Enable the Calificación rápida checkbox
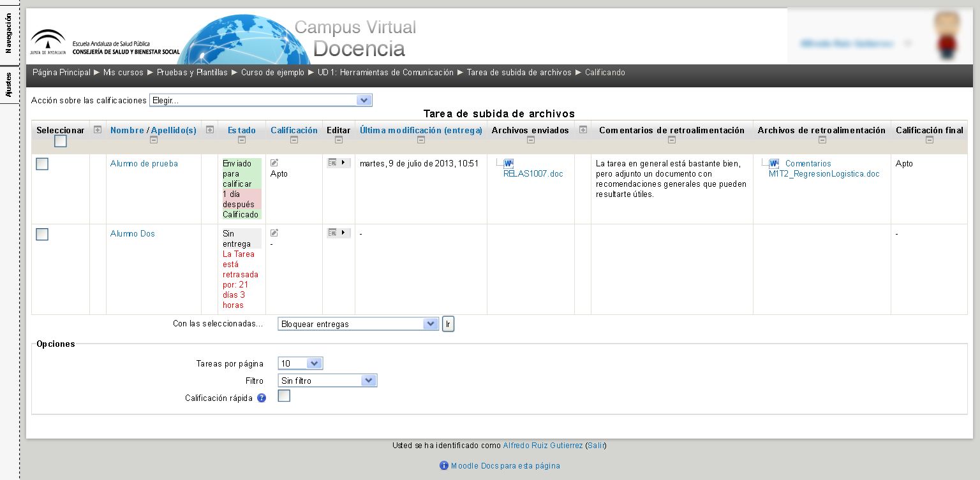Image resolution: width=980 pixels, height=480 pixels. click(284, 396)
